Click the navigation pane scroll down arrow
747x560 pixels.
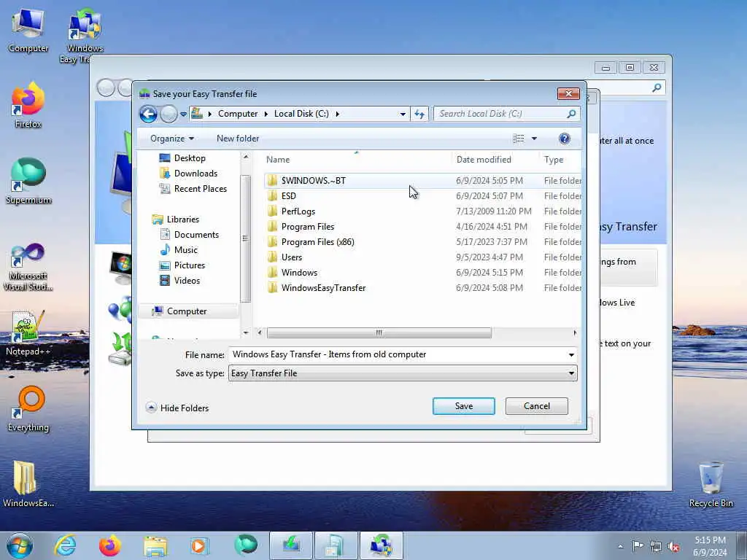pyautogui.click(x=246, y=332)
